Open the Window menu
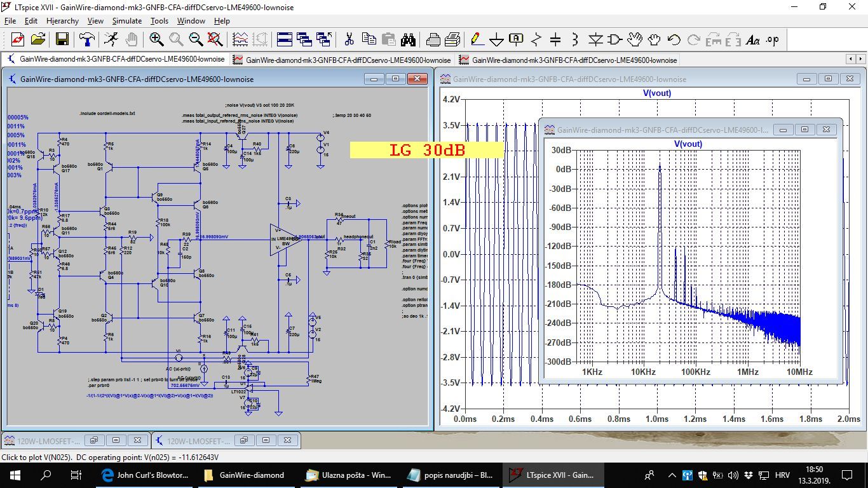This screenshot has width=868, height=488. tap(191, 21)
